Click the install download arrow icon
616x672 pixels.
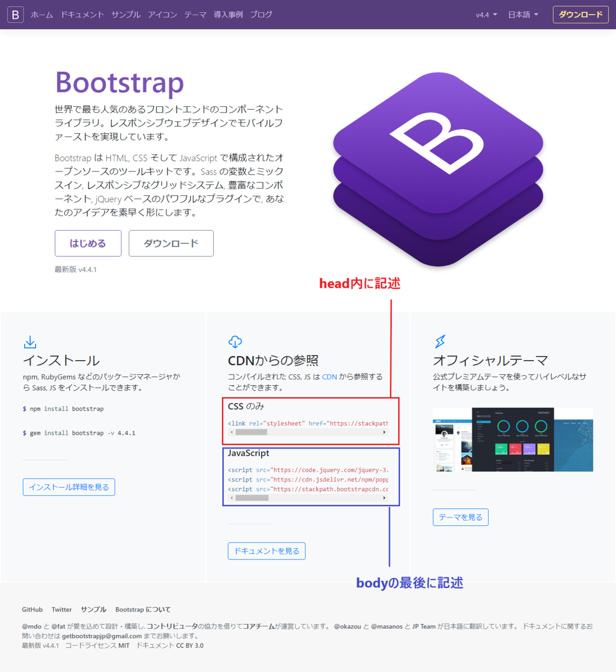30,342
